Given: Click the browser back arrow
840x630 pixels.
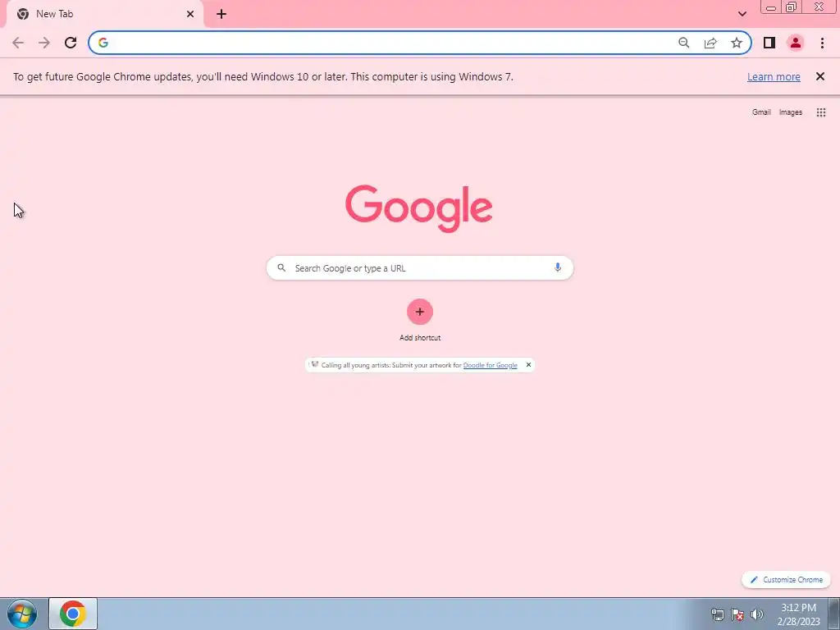Looking at the screenshot, I should point(18,43).
